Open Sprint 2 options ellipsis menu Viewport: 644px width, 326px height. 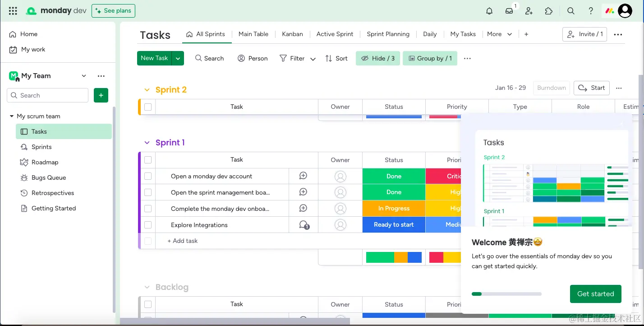pos(619,88)
